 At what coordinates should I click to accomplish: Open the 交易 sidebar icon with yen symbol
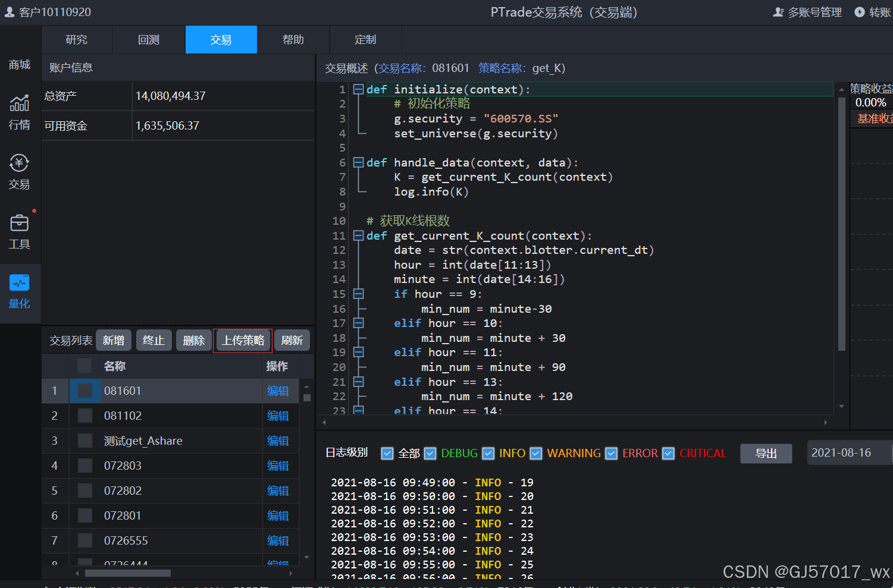(19, 172)
